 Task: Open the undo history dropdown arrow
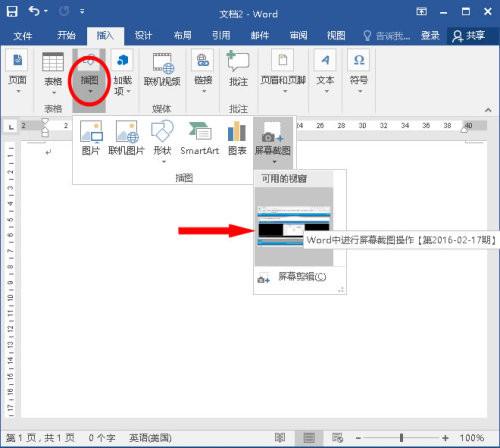point(46,12)
